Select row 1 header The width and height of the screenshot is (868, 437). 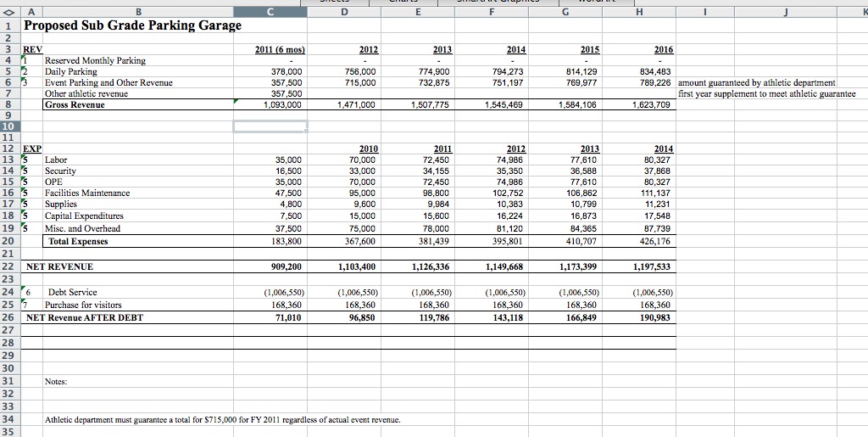[x=10, y=25]
